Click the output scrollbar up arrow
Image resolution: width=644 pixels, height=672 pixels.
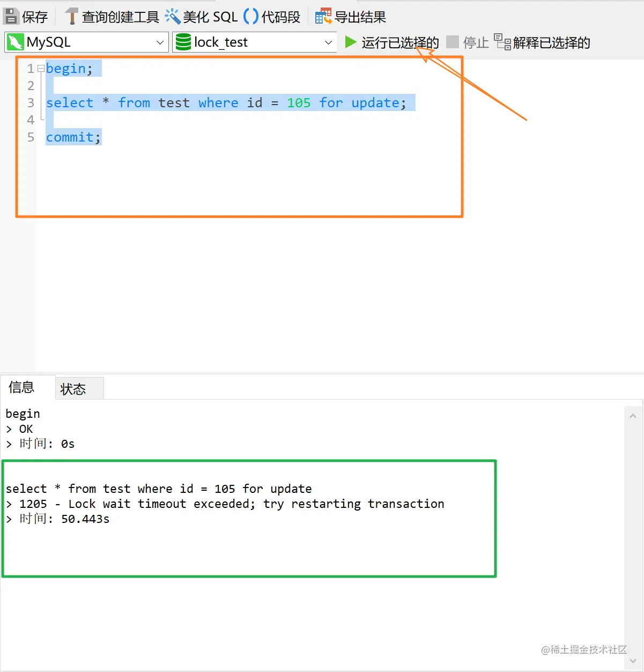(x=633, y=416)
